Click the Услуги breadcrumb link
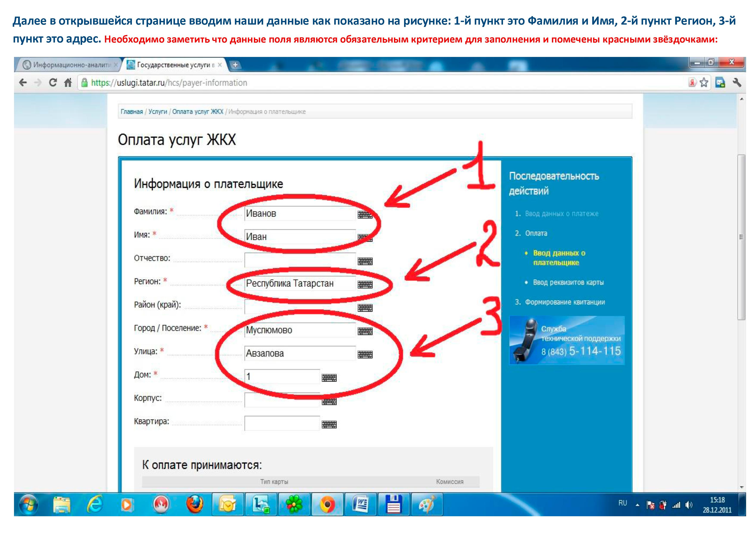Screen dimensions: 756x535 point(158,112)
